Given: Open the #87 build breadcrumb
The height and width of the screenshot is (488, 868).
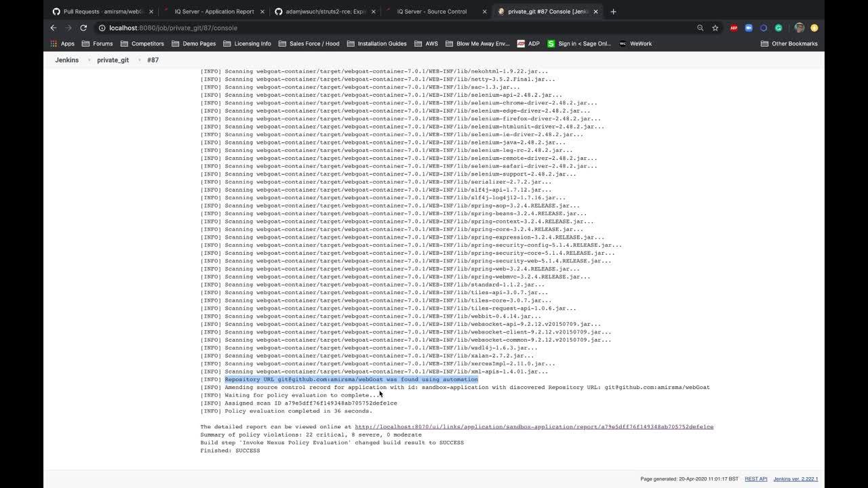Looking at the screenshot, I should tap(153, 60).
